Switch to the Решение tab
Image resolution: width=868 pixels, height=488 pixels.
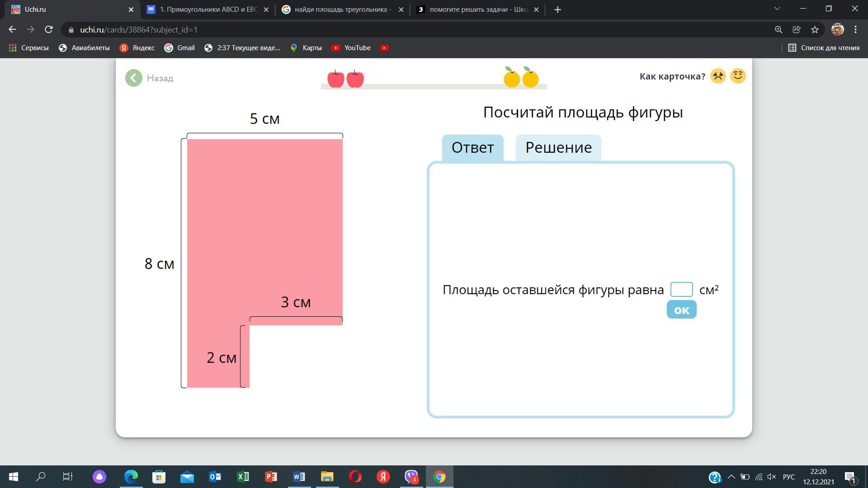point(558,147)
